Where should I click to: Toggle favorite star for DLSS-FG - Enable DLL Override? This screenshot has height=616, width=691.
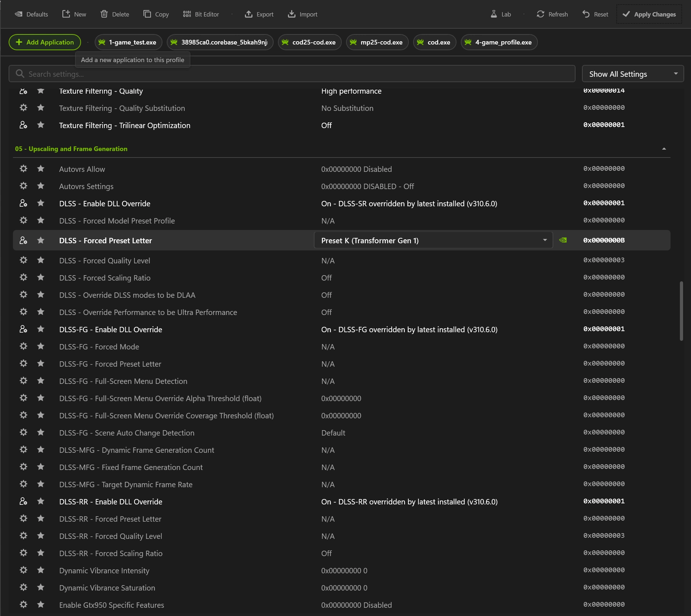[x=41, y=329]
